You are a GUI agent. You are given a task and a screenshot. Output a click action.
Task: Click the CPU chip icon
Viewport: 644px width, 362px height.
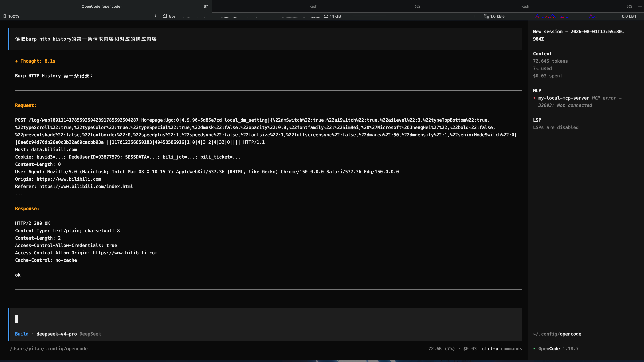pos(165,16)
